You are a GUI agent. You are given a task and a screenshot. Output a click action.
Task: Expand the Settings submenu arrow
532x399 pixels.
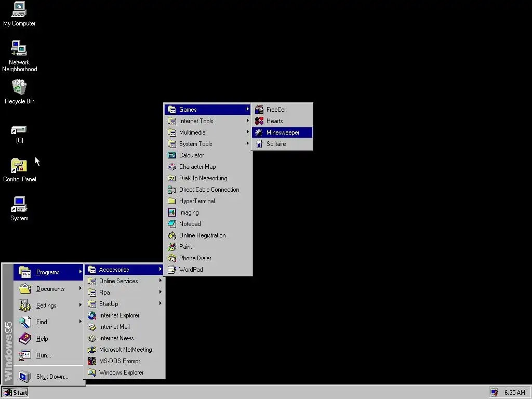point(80,305)
